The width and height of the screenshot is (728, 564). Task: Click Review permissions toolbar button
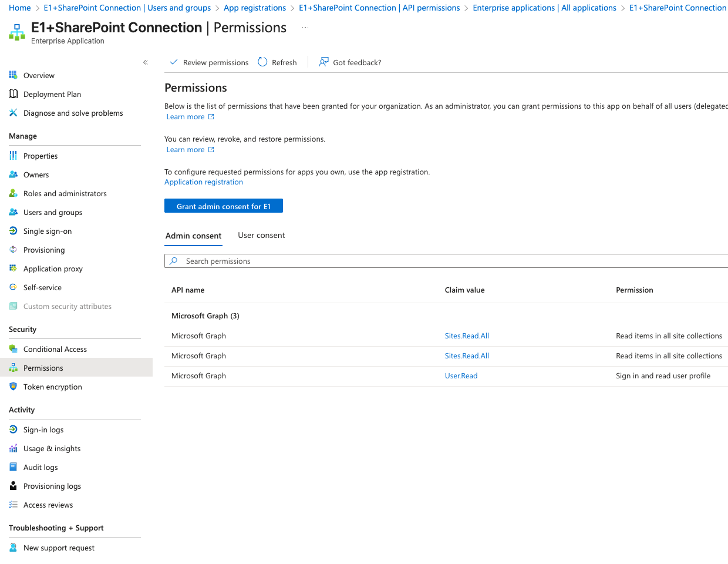209,62
